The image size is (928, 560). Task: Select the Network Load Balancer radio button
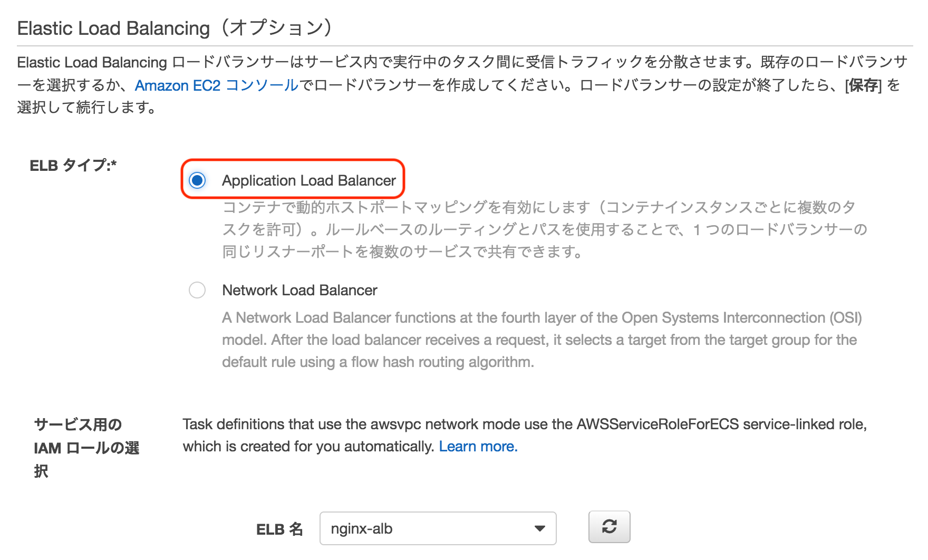click(197, 290)
